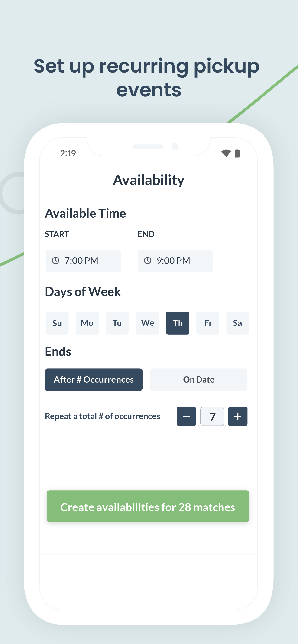Tap the Wi-Fi status icon

click(226, 153)
